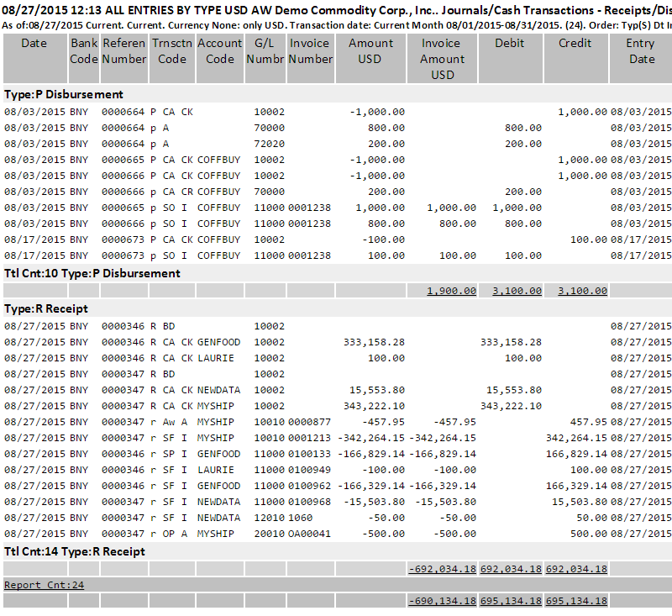This screenshot has width=672, height=616.
Task: Select invoice number 1060
Action: coord(301,518)
